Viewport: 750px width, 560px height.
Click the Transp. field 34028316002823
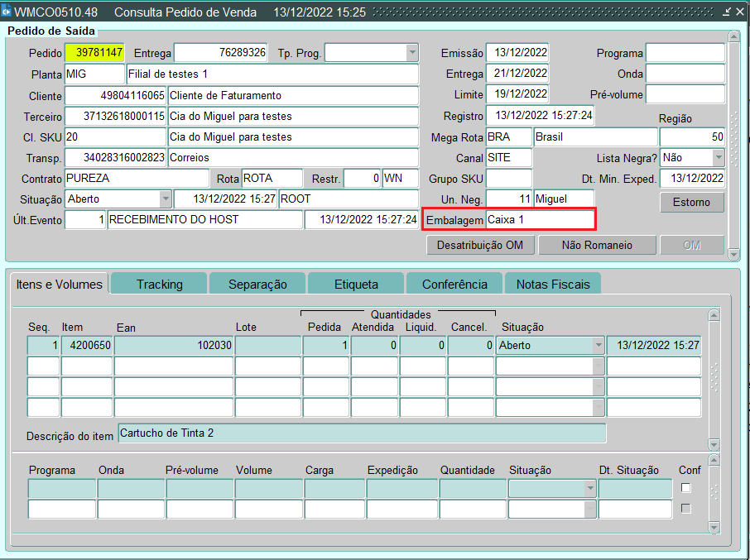click(x=115, y=158)
